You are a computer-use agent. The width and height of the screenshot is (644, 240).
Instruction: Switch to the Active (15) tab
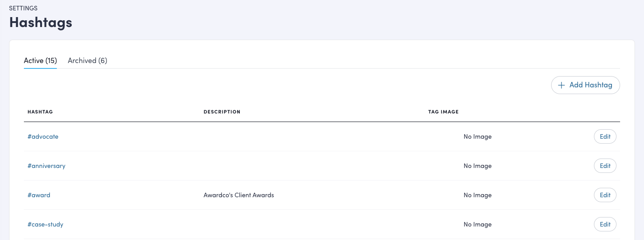[40, 60]
